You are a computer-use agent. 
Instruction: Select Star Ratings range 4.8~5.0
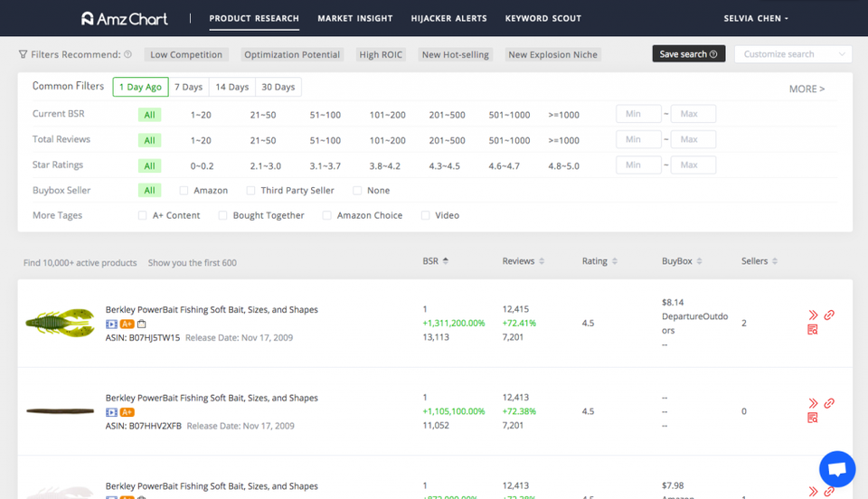(x=563, y=166)
